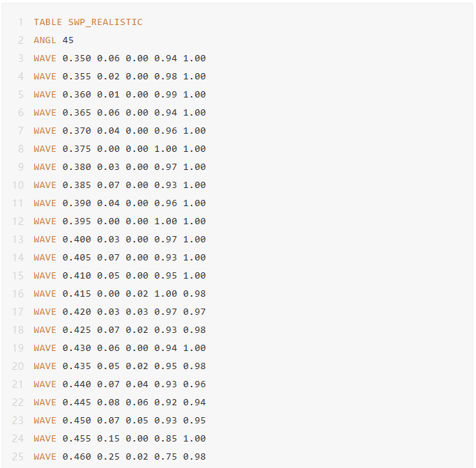Click value 0.02 on line 16

(x=137, y=294)
